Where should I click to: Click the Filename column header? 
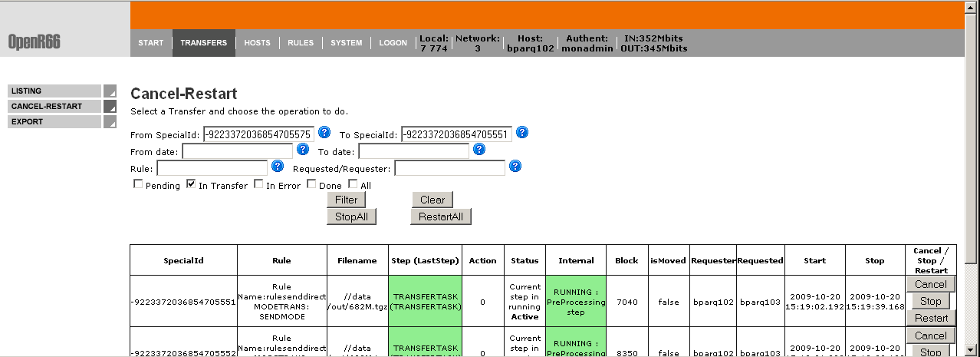[x=358, y=260]
